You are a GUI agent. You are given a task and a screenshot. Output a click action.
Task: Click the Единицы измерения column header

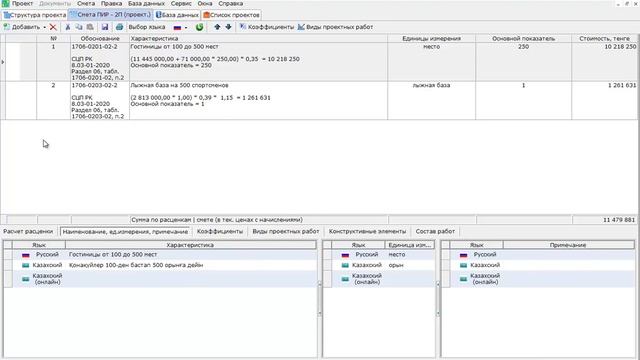click(x=431, y=38)
